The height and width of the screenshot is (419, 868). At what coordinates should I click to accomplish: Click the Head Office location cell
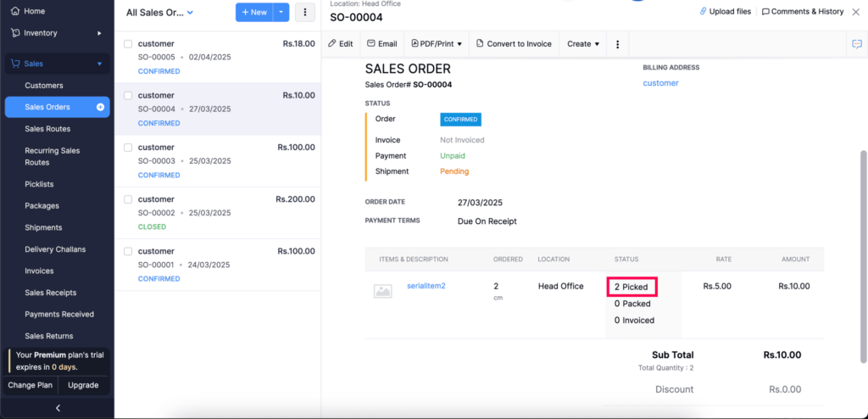click(561, 287)
